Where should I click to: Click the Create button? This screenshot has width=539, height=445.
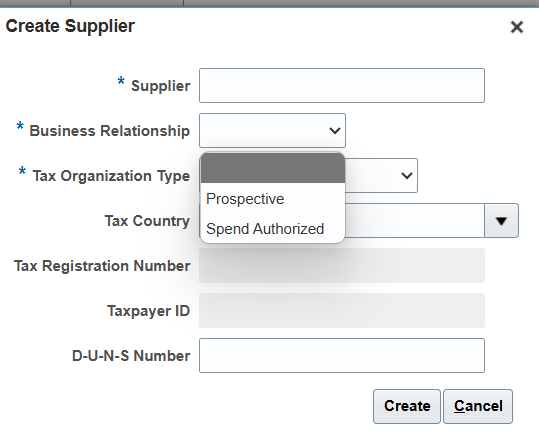click(407, 406)
